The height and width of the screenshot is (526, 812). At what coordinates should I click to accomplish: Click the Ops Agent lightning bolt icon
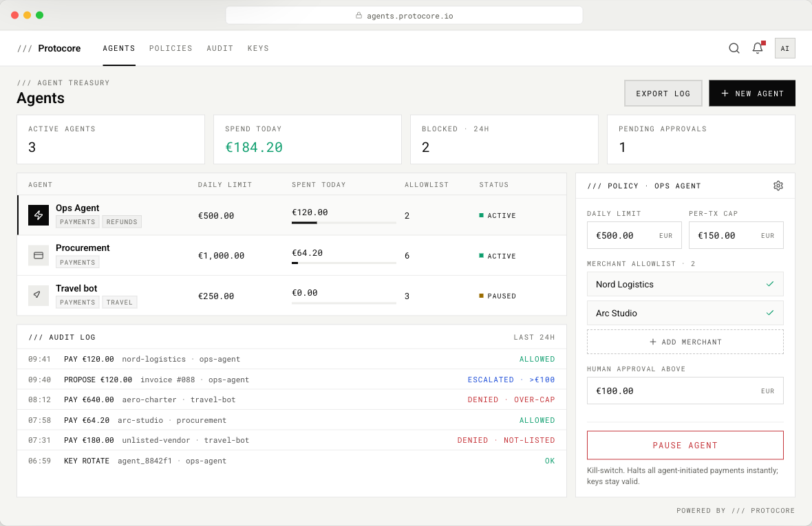(x=39, y=215)
